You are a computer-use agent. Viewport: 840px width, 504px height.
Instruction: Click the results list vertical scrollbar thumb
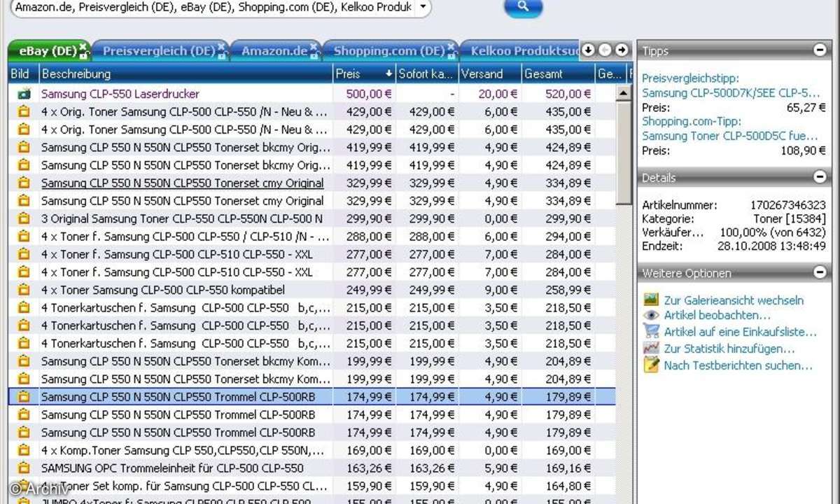624,154
